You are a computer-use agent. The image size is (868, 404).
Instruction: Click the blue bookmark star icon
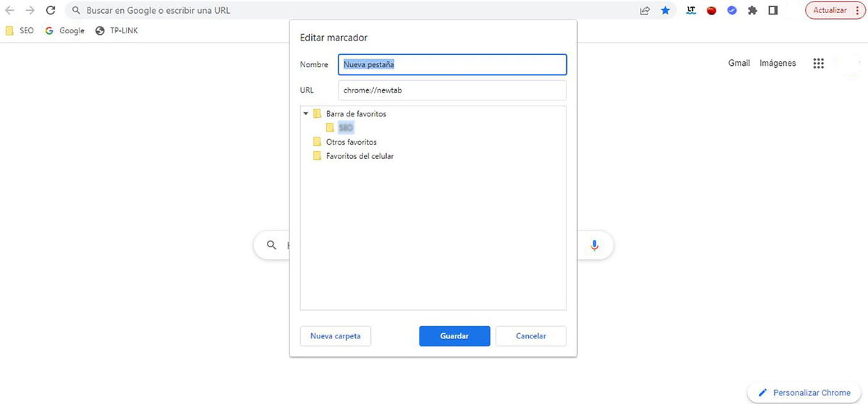tap(665, 11)
